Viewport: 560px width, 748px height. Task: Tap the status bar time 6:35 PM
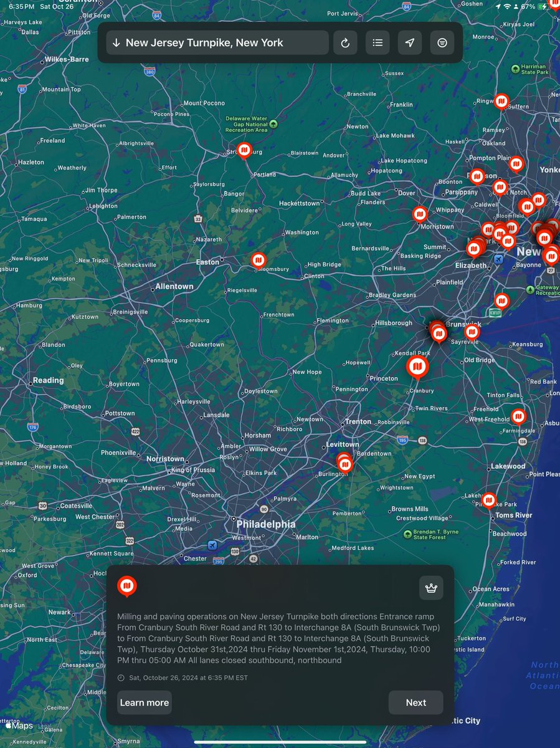click(x=21, y=6)
